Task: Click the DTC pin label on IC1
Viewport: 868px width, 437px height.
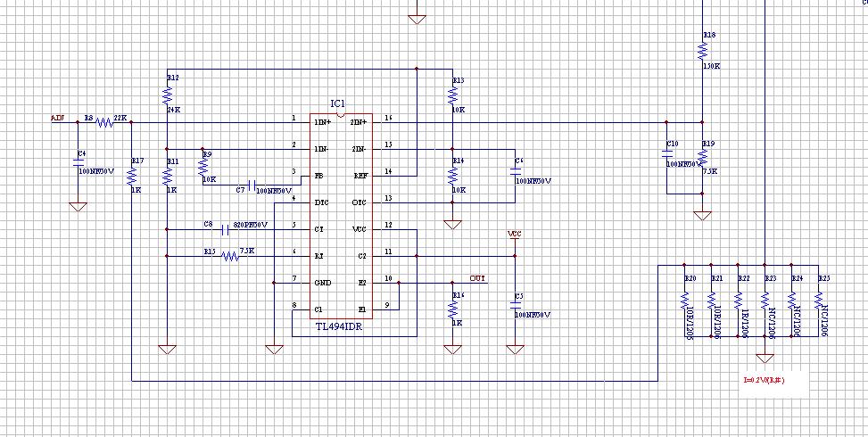Action: [x=321, y=203]
